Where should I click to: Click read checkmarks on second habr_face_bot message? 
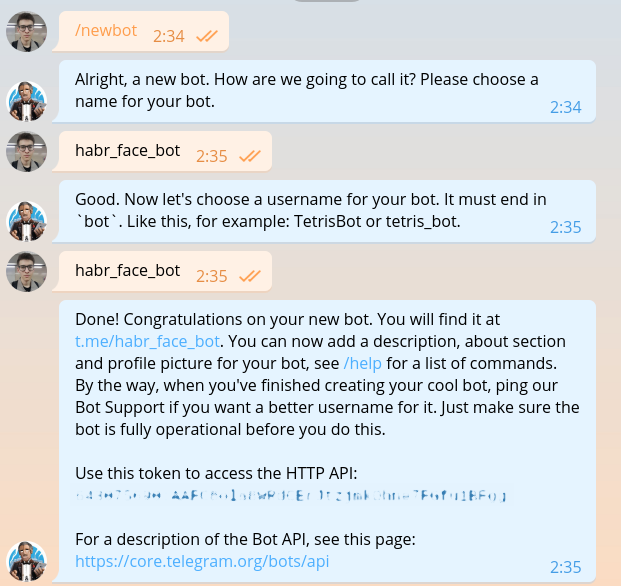click(250, 276)
